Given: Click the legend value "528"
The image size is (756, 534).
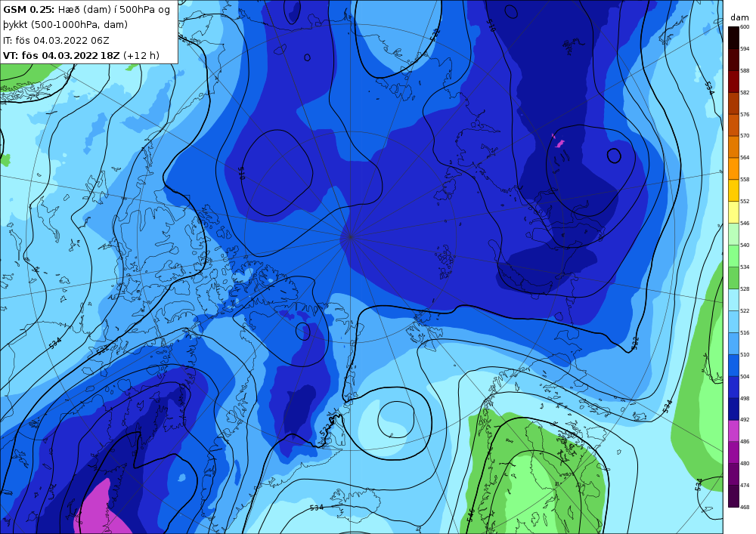Looking at the screenshot, I should [x=745, y=289].
